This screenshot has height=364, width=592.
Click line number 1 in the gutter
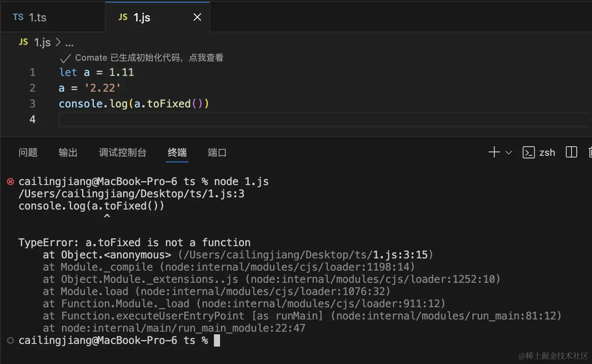tap(32, 72)
